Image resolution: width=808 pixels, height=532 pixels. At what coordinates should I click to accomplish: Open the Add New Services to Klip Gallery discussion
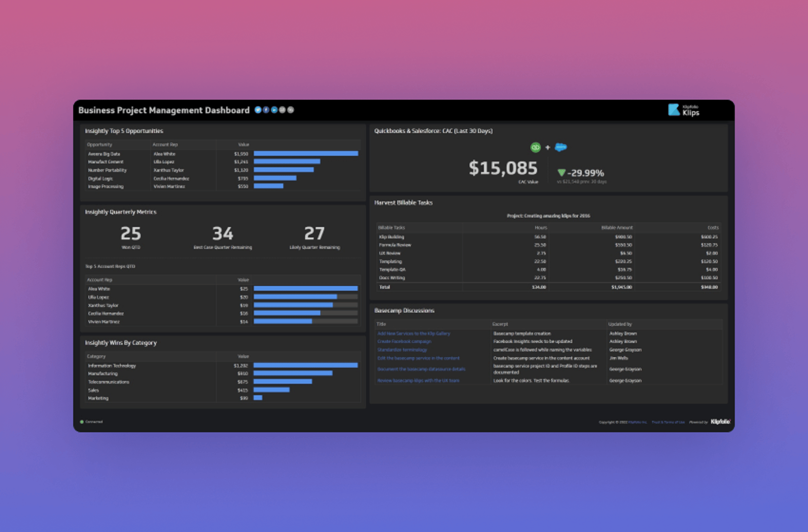click(414, 333)
